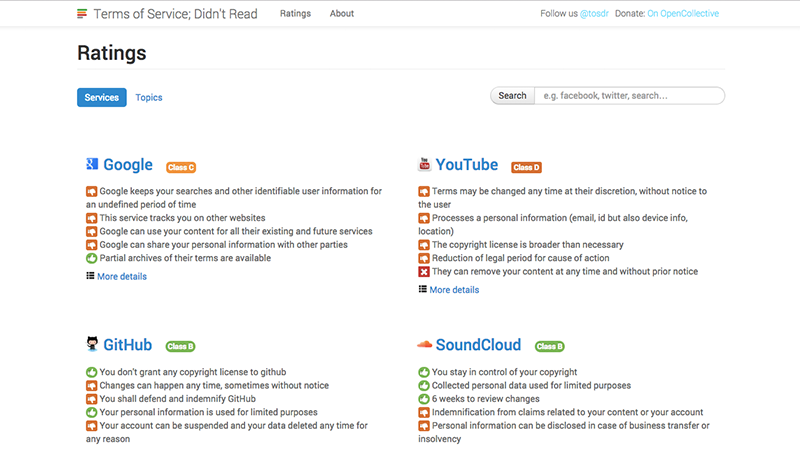Click the Class C badge beside Google
The height and width of the screenshot is (450, 800).
pos(181,167)
